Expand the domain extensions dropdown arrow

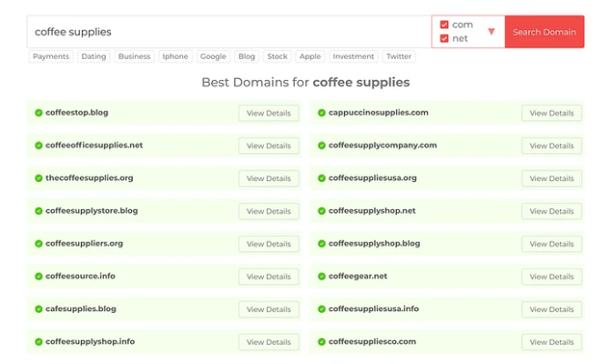[492, 32]
